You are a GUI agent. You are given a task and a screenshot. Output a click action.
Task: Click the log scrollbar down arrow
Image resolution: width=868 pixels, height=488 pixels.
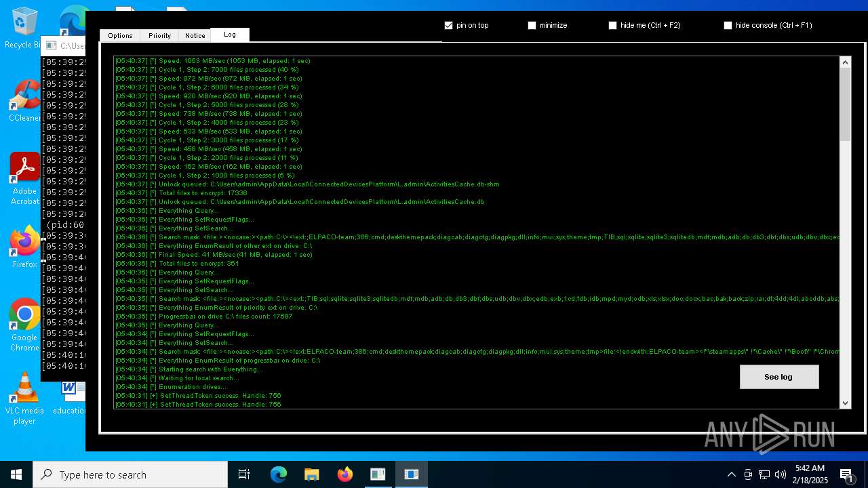click(845, 403)
